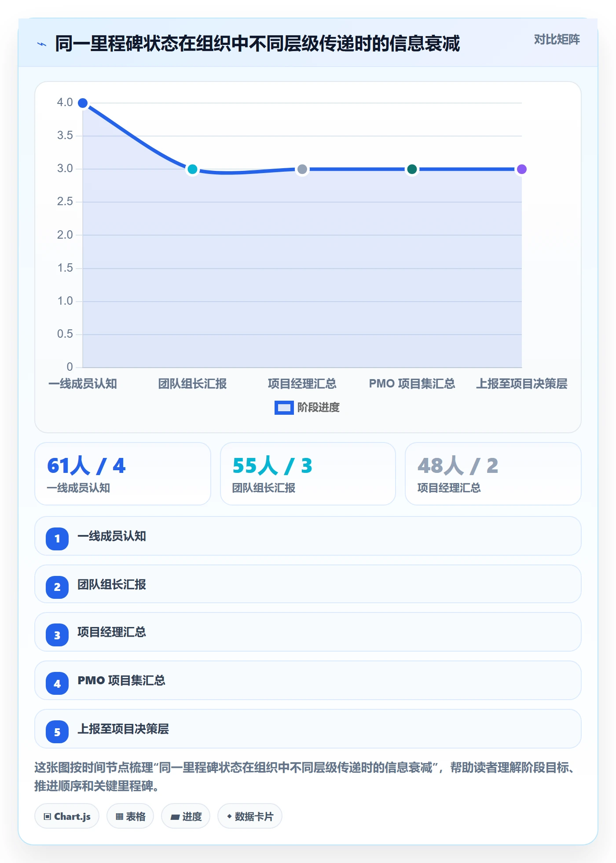Click the dark green data point at PMO 项目集汇总
Viewport: 616px width, 863px height.
(x=412, y=169)
